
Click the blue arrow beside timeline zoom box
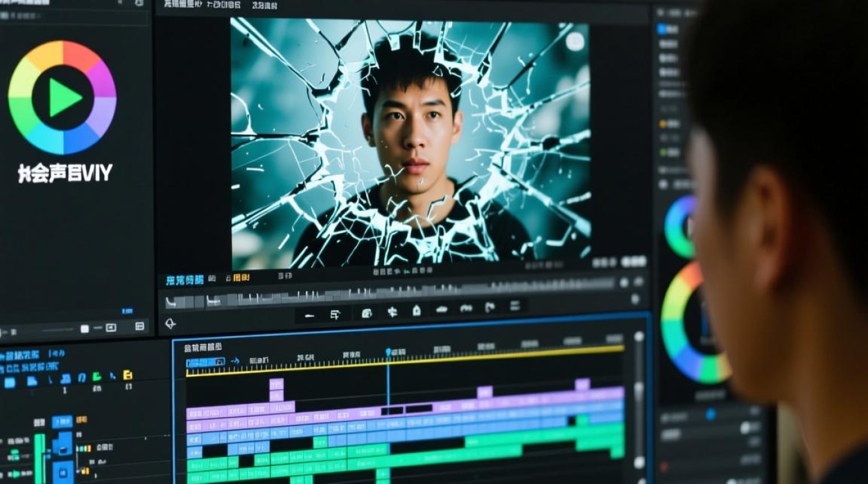234,361
